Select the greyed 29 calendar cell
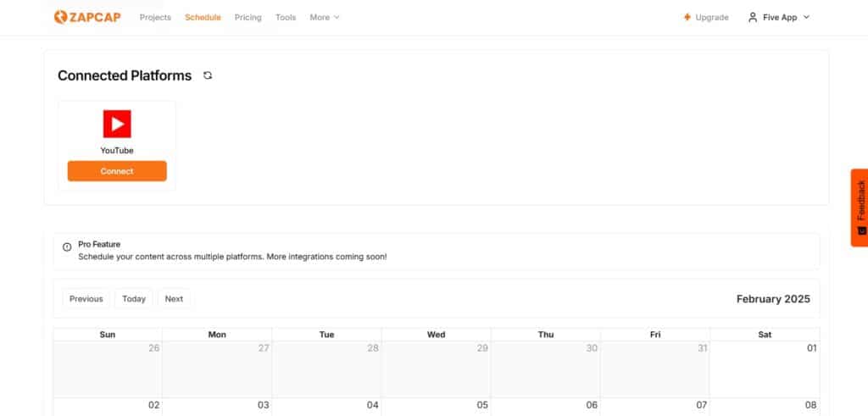Screen dimensions: 868x416 pyautogui.click(x=437, y=369)
